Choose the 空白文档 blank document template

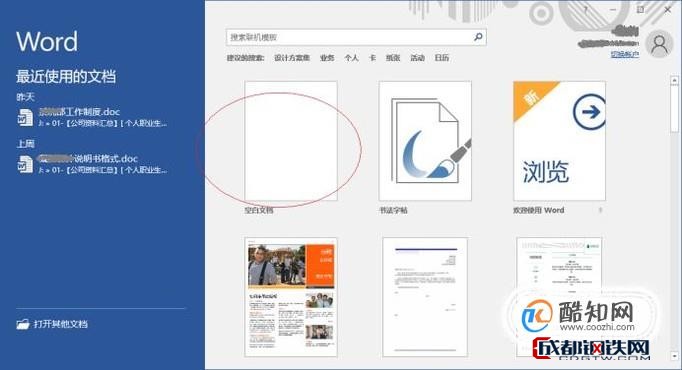tap(291, 141)
